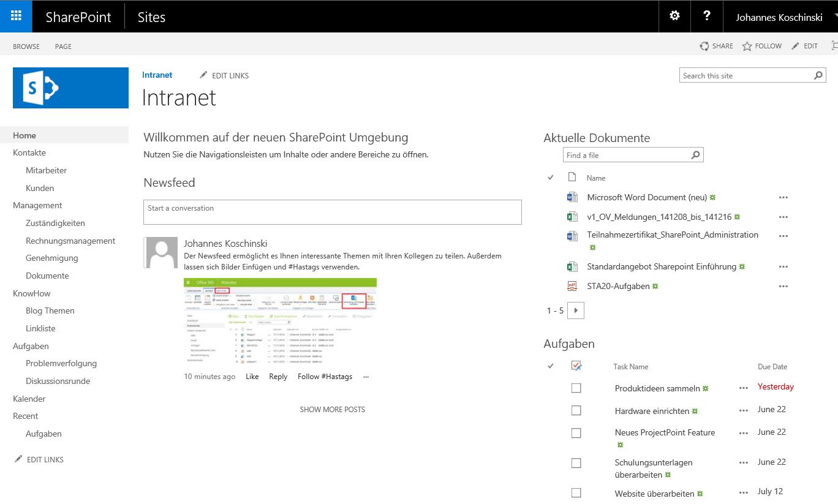Open the screenshot thumbnail in the newsfeed post

click(x=280, y=321)
